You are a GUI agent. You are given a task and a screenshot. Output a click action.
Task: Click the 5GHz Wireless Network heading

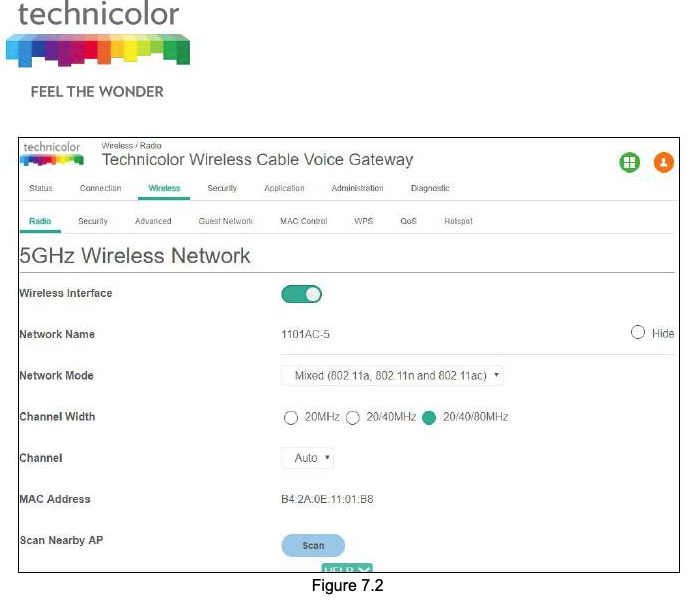pos(135,256)
